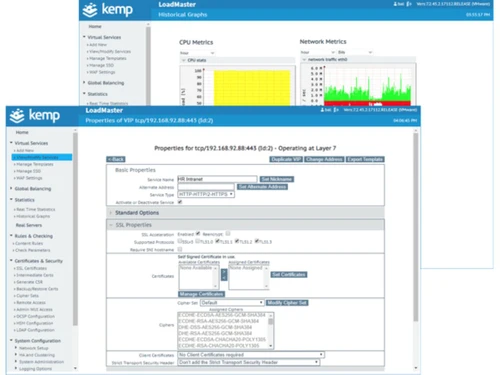Screen dimensions: 500x375
Task: Open Cipher Sets in the sidebar
Action: coord(26,296)
